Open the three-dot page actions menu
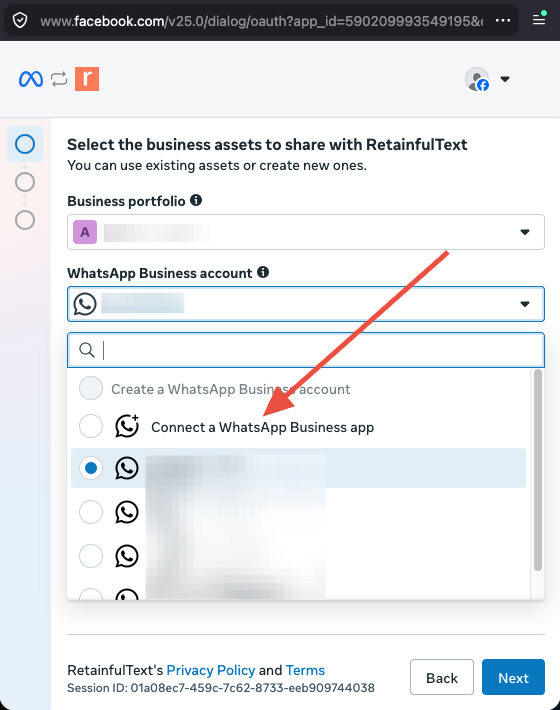This screenshot has width=560, height=710. click(503, 20)
